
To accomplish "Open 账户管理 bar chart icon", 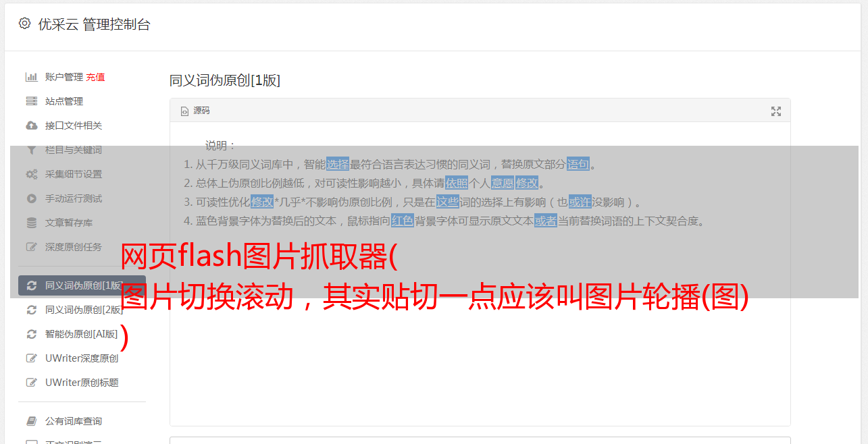I will pos(31,77).
